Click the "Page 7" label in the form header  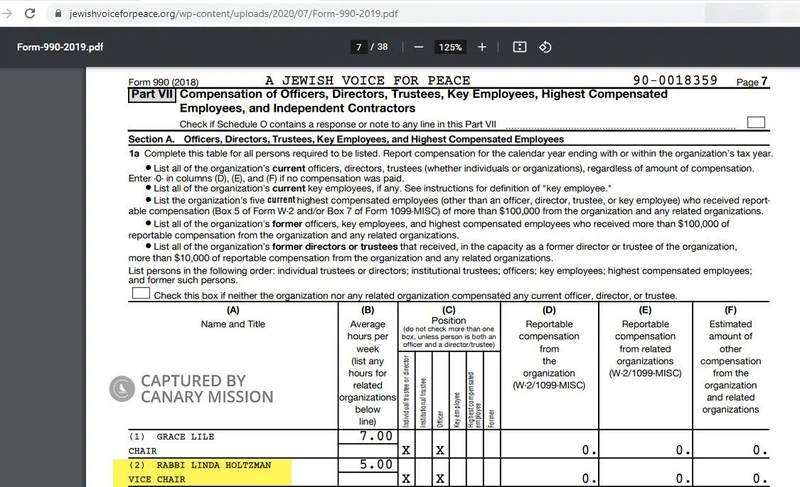coord(752,82)
